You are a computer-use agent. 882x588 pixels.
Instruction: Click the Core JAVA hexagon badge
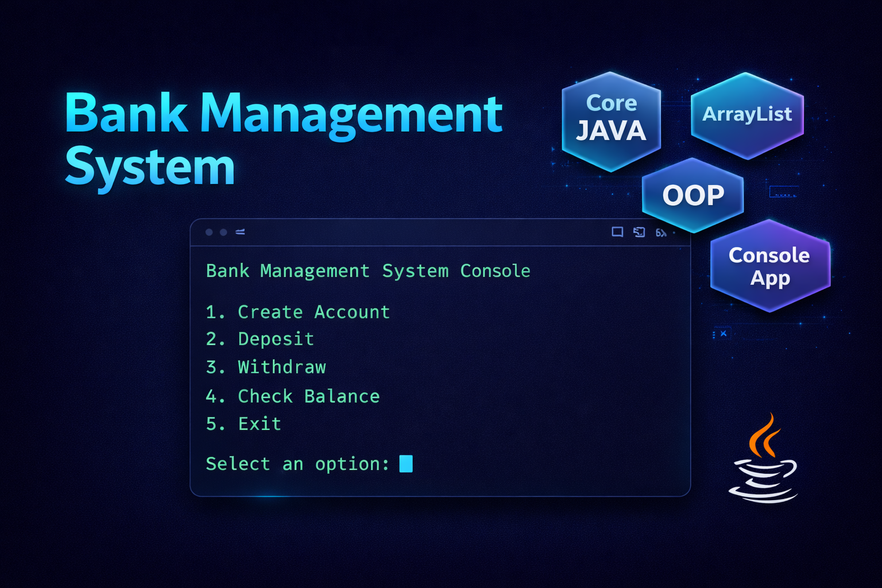tap(611, 119)
